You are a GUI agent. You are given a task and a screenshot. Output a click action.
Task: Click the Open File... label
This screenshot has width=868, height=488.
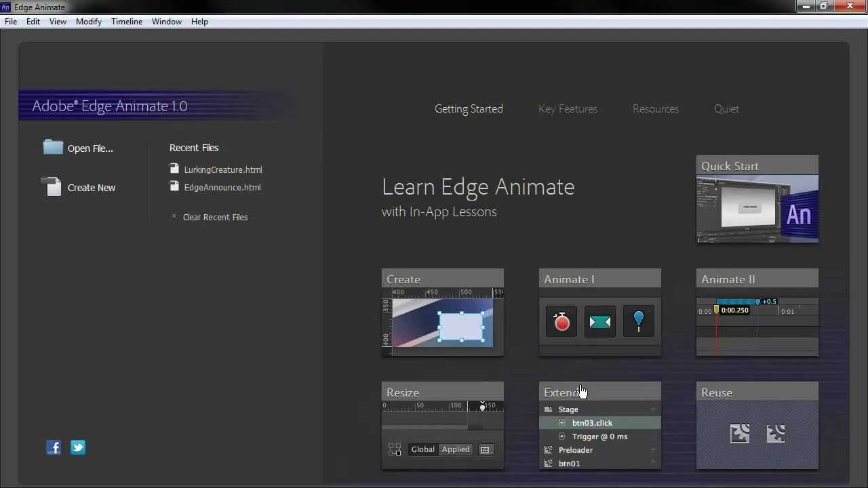pyautogui.click(x=90, y=148)
